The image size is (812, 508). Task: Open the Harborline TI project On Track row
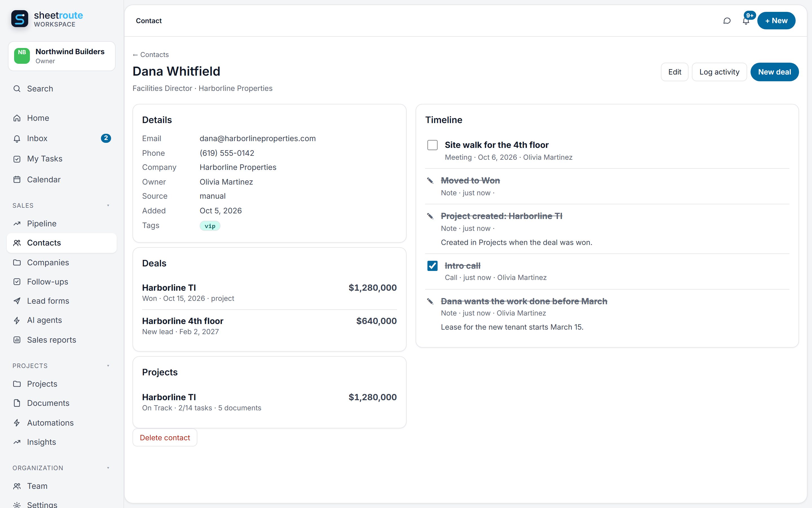pos(270,402)
